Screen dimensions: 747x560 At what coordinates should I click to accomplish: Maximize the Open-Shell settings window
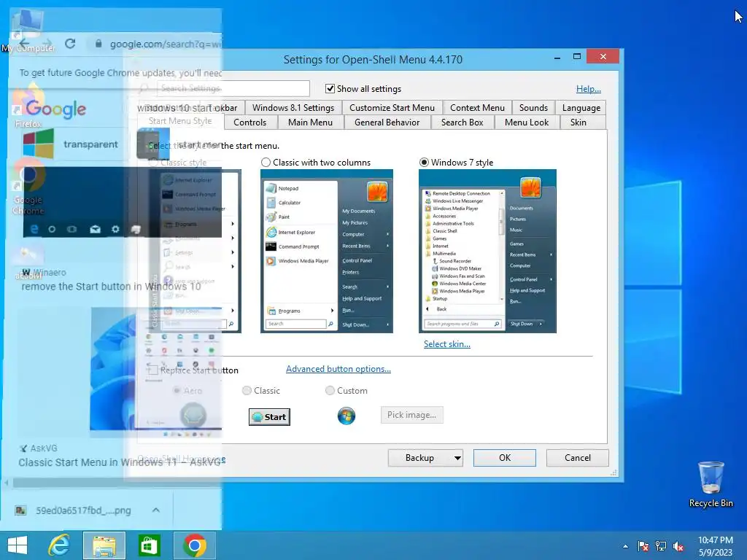pos(576,57)
